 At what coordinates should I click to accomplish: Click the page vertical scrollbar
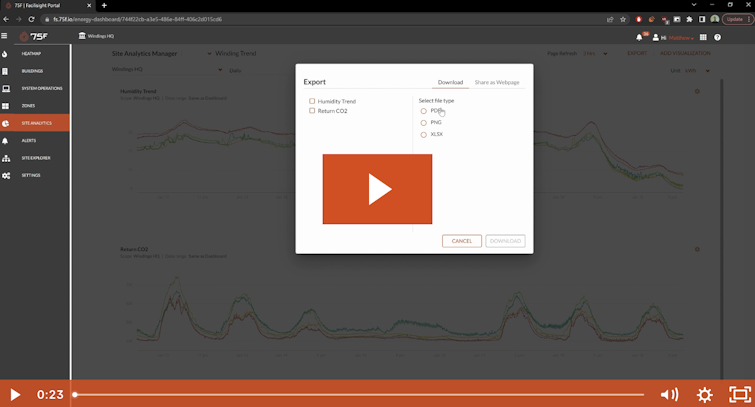[x=721, y=229]
